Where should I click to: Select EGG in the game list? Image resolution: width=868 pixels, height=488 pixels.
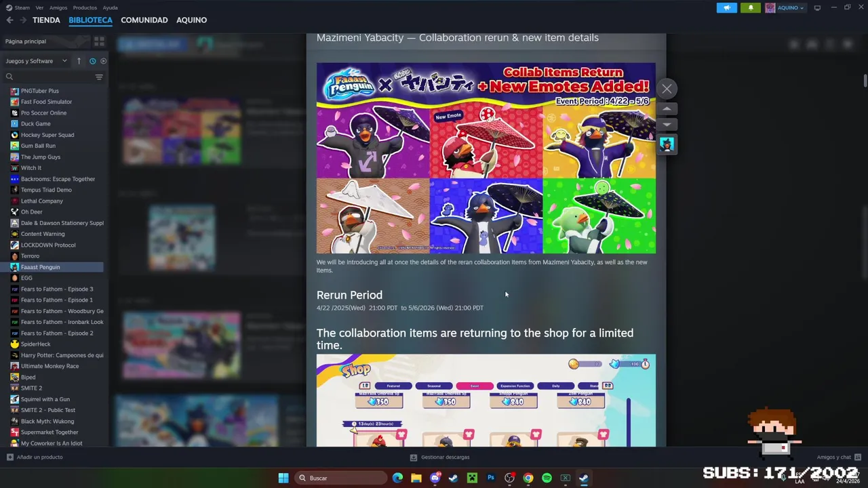tap(26, 278)
